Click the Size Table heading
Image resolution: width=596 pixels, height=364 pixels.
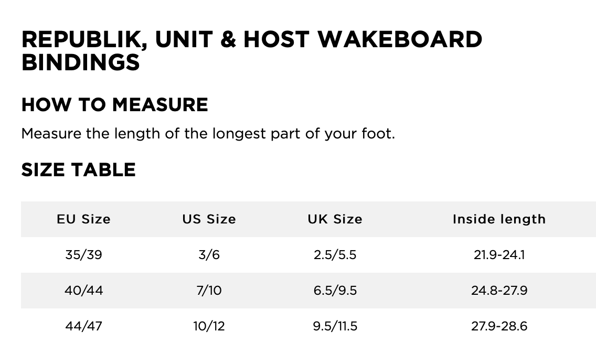coord(78,169)
